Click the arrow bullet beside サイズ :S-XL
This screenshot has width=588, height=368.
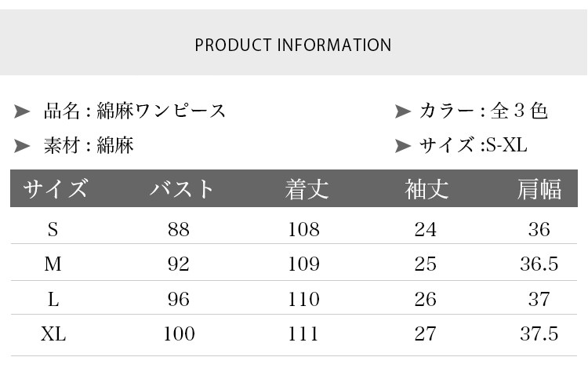[x=403, y=146]
